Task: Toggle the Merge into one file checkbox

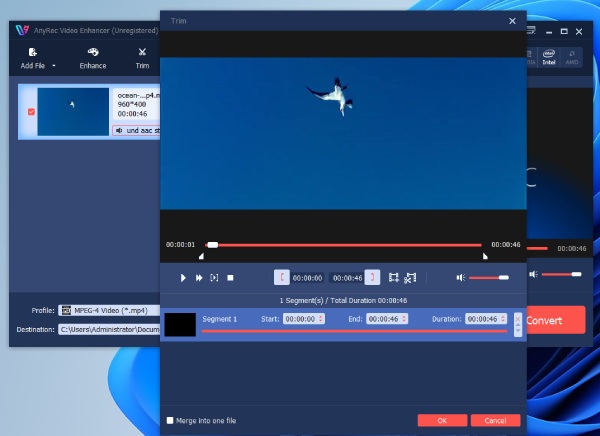Action: point(170,420)
